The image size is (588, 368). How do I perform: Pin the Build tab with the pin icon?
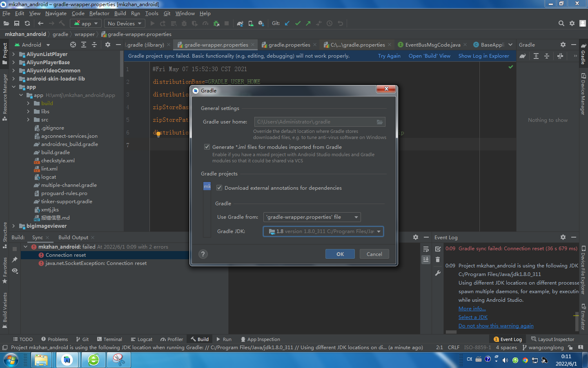point(15,259)
